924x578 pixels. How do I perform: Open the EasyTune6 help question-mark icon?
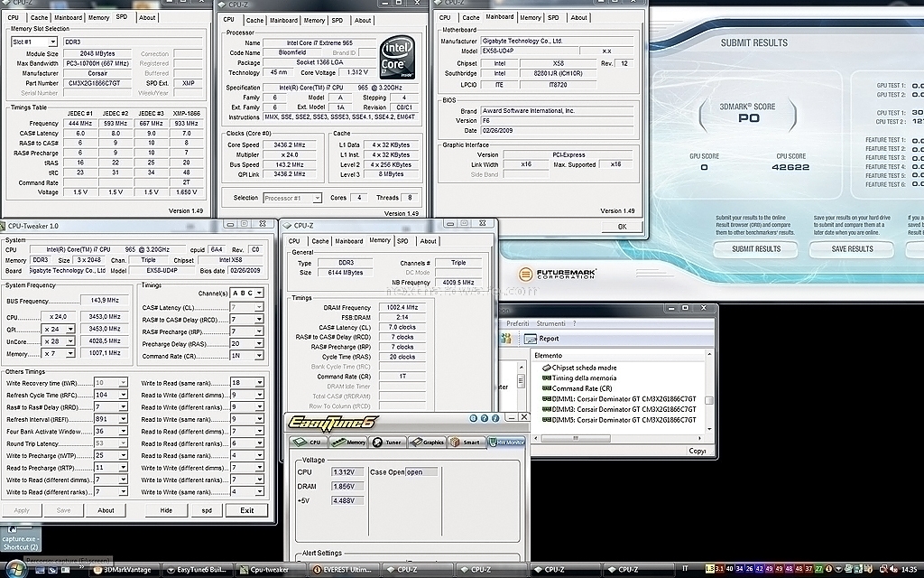(485, 418)
